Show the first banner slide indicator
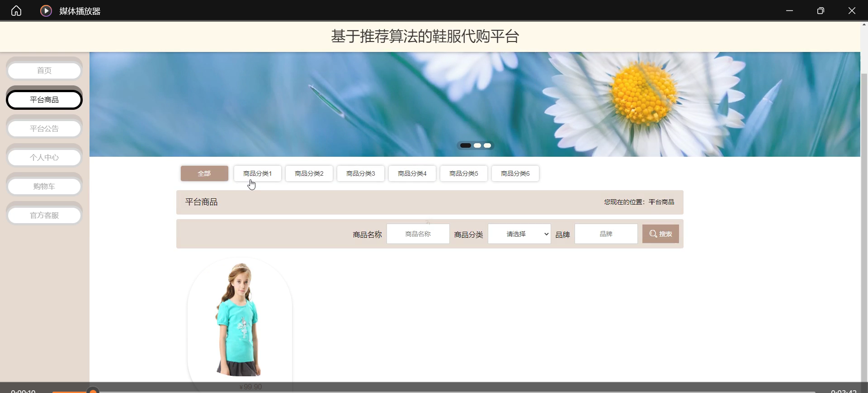868x393 pixels. click(x=466, y=145)
